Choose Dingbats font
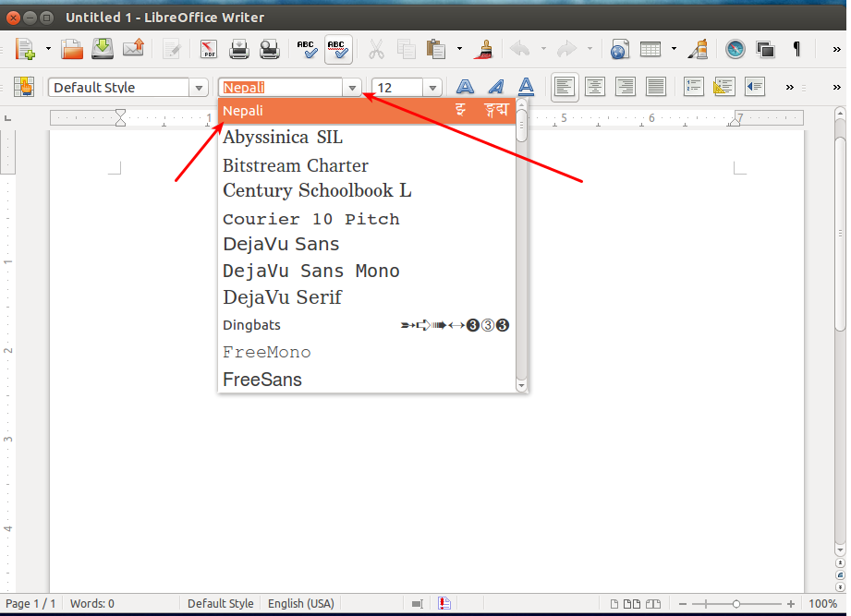Image resolution: width=851 pixels, height=616 pixels. coord(367,325)
